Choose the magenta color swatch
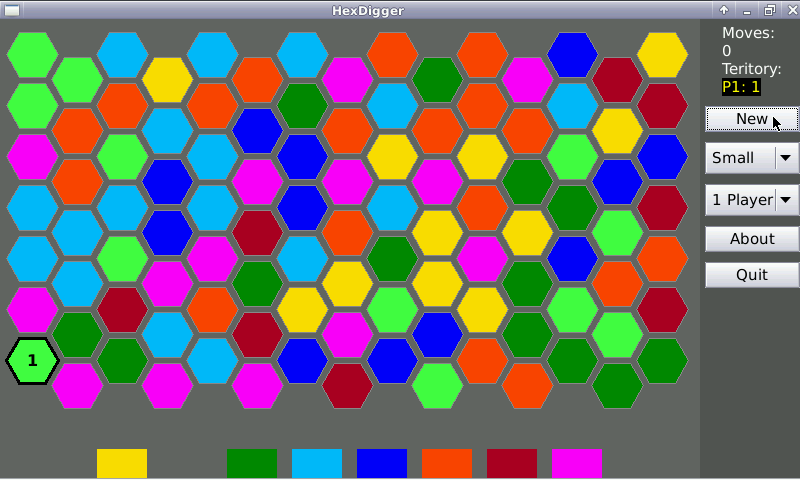800x480 pixels. (x=577, y=464)
